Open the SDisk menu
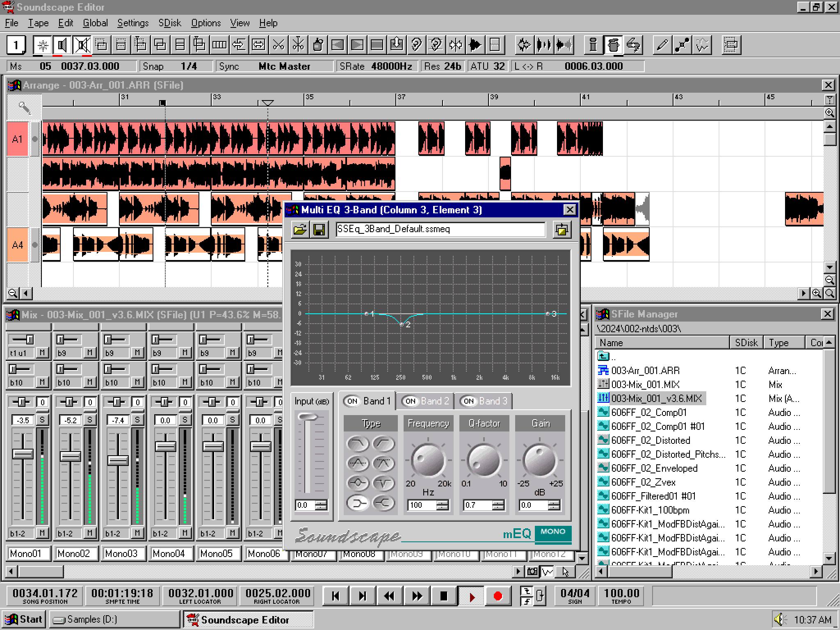This screenshot has height=630, width=840. 169,23
